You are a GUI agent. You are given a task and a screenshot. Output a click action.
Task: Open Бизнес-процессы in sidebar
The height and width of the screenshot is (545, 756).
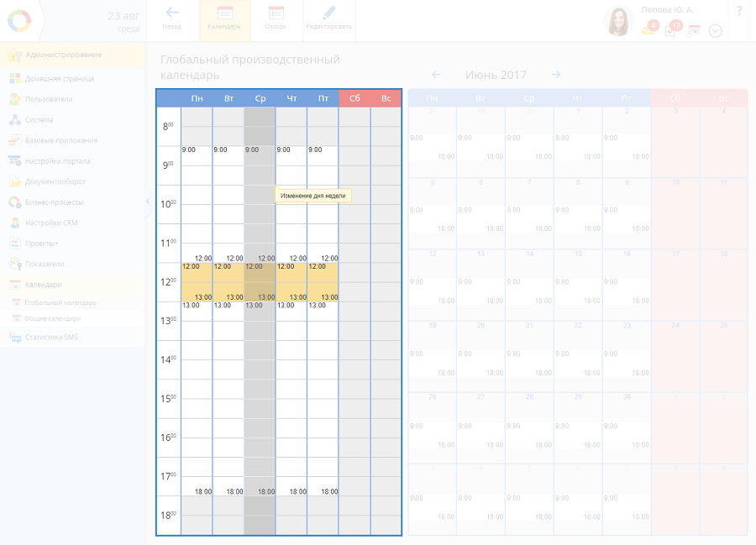[x=72, y=202]
